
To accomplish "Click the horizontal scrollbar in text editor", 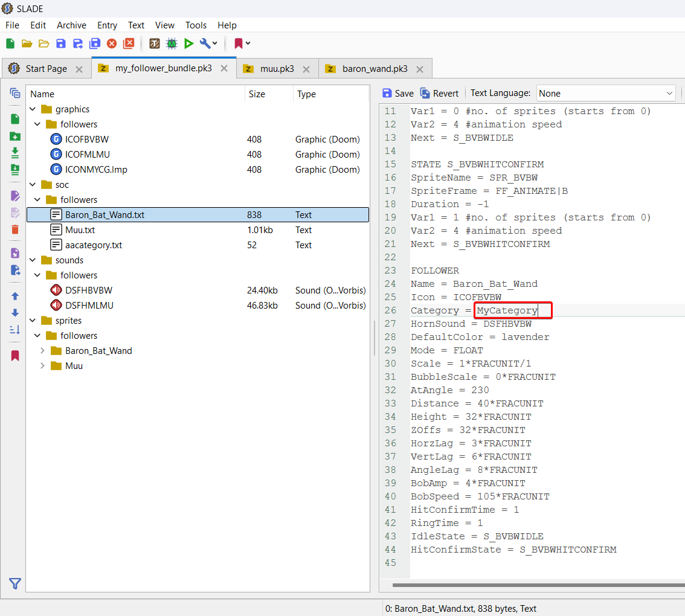I will (538, 585).
